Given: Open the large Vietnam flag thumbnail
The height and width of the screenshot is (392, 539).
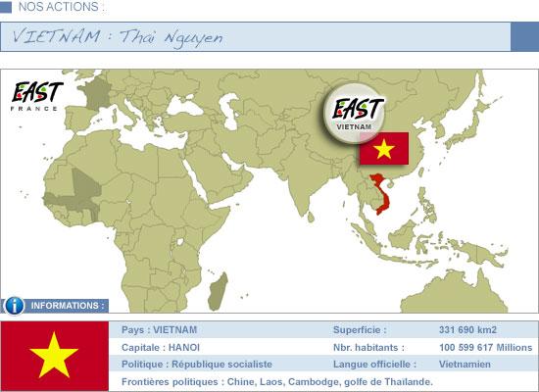Looking at the screenshot, I should pyautogui.click(x=55, y=356).
